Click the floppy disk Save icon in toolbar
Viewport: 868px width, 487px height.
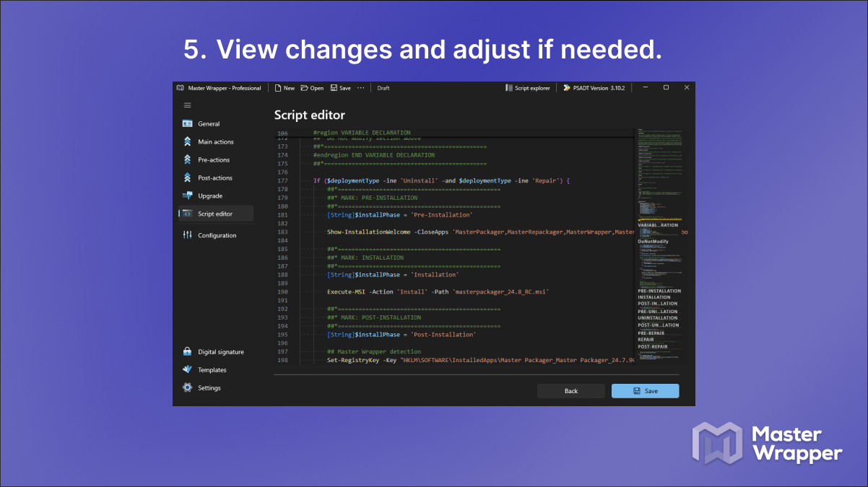click(334, 88)
